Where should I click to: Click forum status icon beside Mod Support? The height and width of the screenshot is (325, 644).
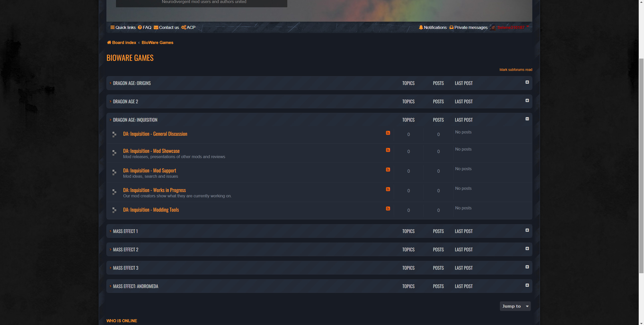pyautogui.click(x=114, y=172)
